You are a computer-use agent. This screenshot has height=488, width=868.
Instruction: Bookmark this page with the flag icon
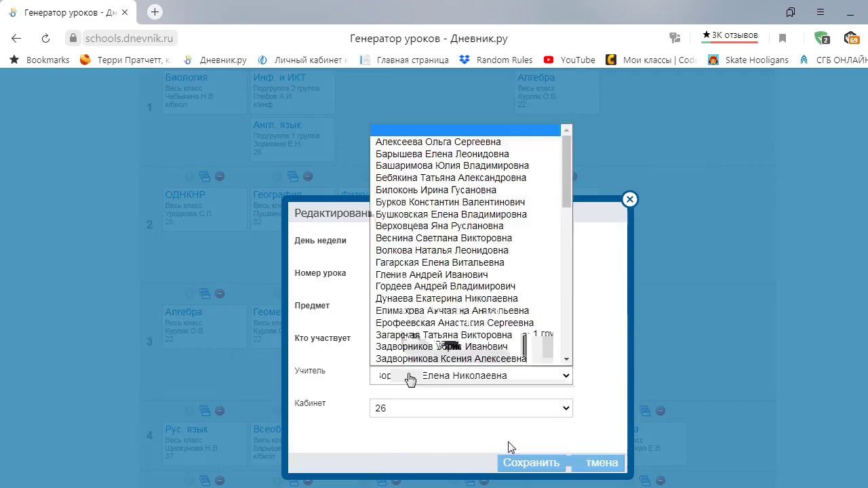(x=783, y=39)
